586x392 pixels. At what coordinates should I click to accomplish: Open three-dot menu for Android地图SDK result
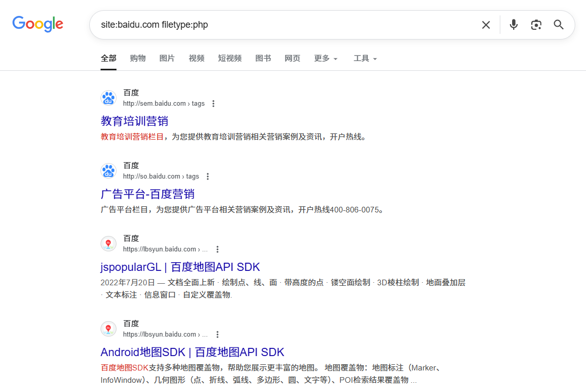point(218,335)
